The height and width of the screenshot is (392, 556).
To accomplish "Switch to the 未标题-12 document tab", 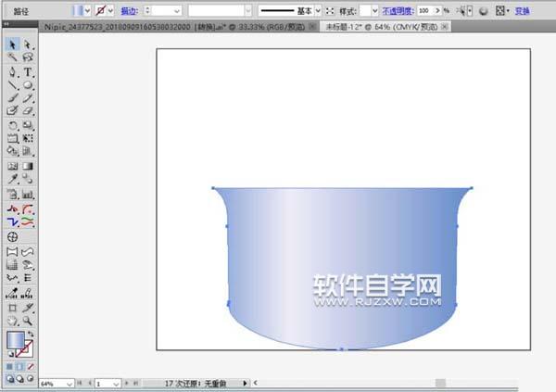I will (382, 27).
